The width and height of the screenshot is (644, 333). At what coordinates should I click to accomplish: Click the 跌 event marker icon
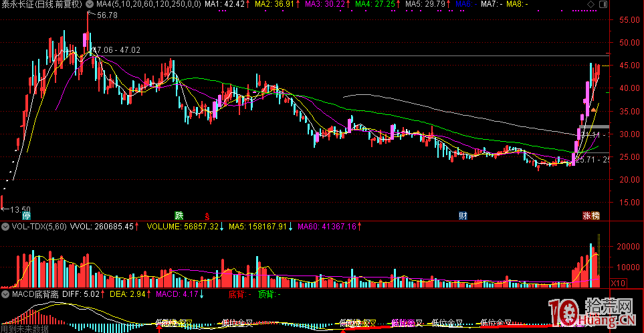179,216
